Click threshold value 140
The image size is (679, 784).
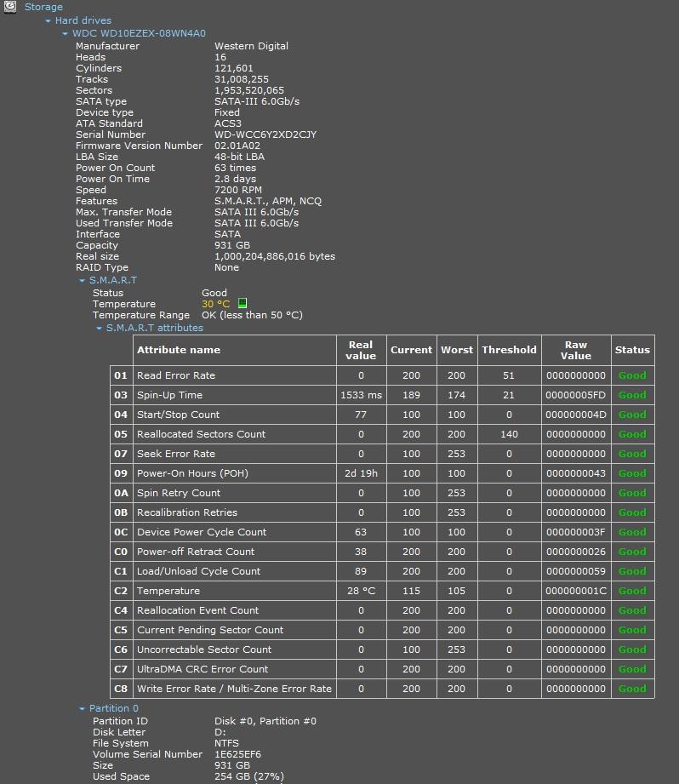[509, 434]
